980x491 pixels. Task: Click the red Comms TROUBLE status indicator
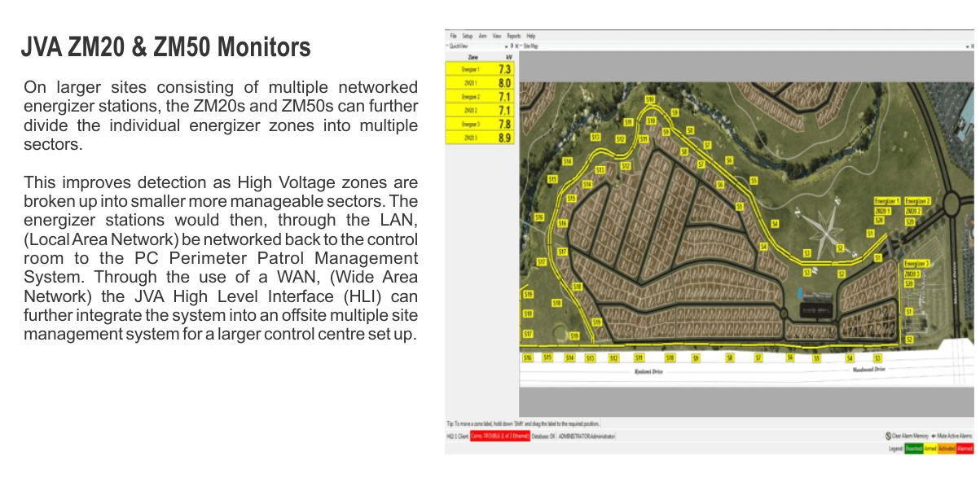[499, 436]
